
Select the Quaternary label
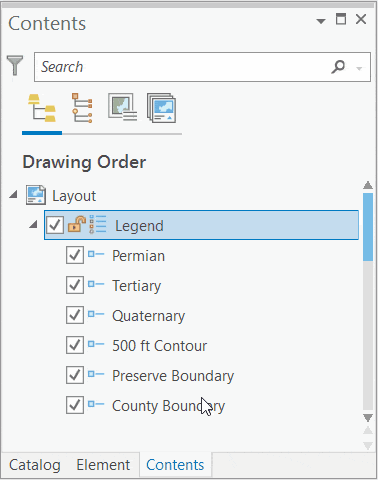coord(148,316)
